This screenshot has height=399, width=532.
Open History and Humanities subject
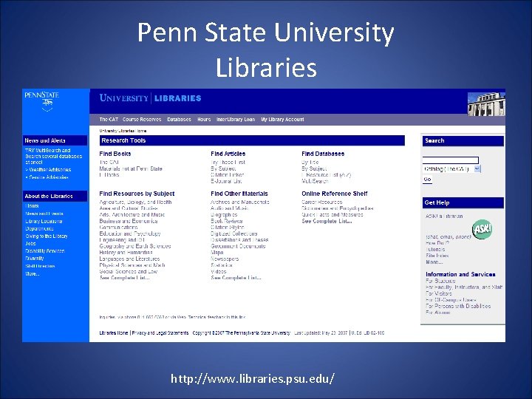pyautogui.click(x=126, y=253)
